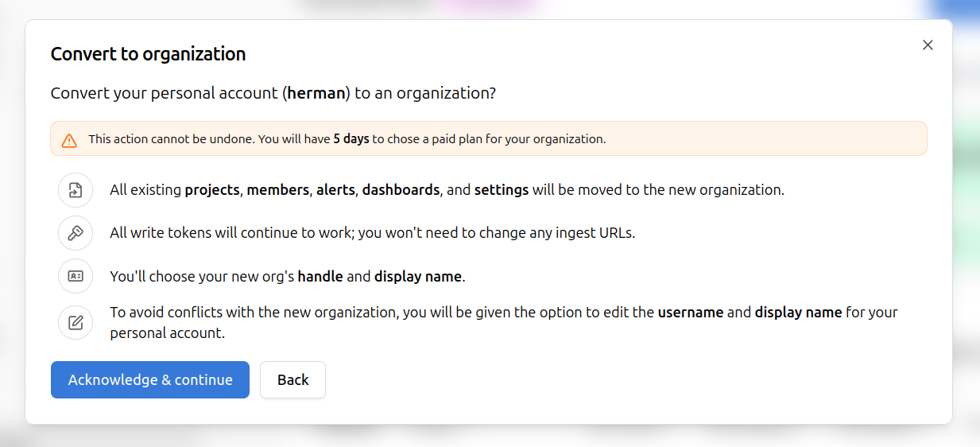Click the bold word "handle"
The width and height of the screenshot is (980, 447).
tap(319, 277)
